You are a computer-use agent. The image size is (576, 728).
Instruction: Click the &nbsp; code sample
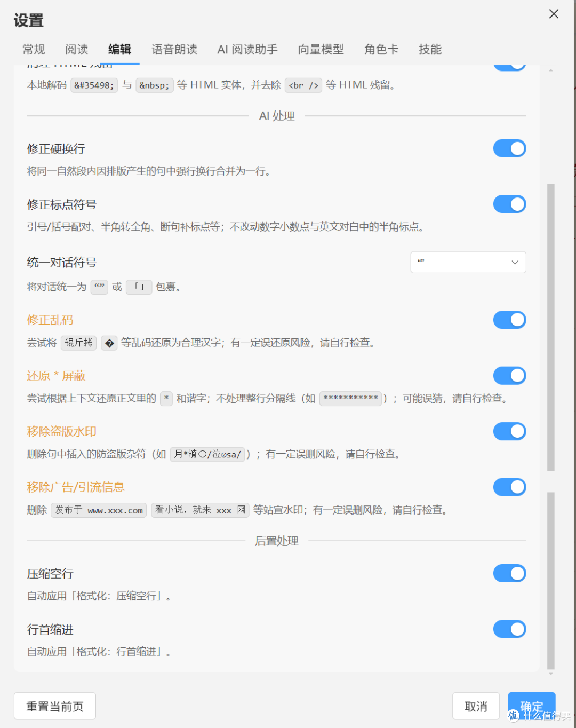coord(154,85)
